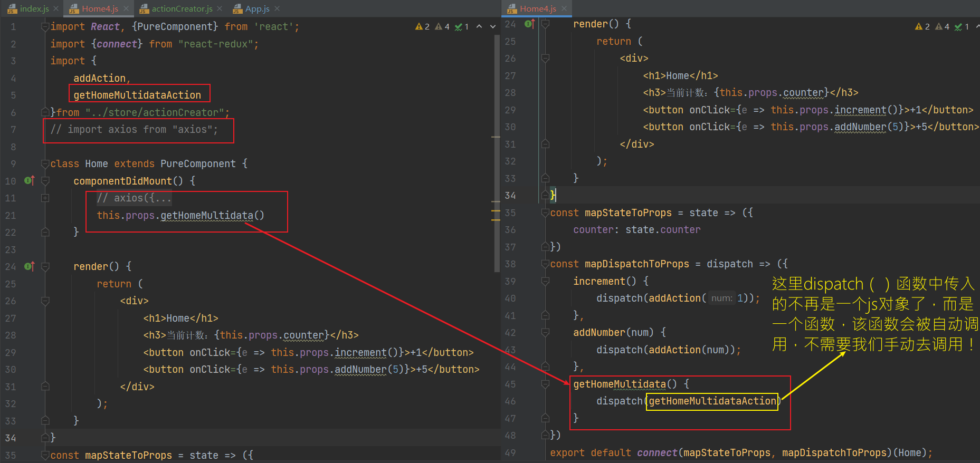Open the App.js tab
This screenshot has height=463, width=980.
[x=258, y=8]
